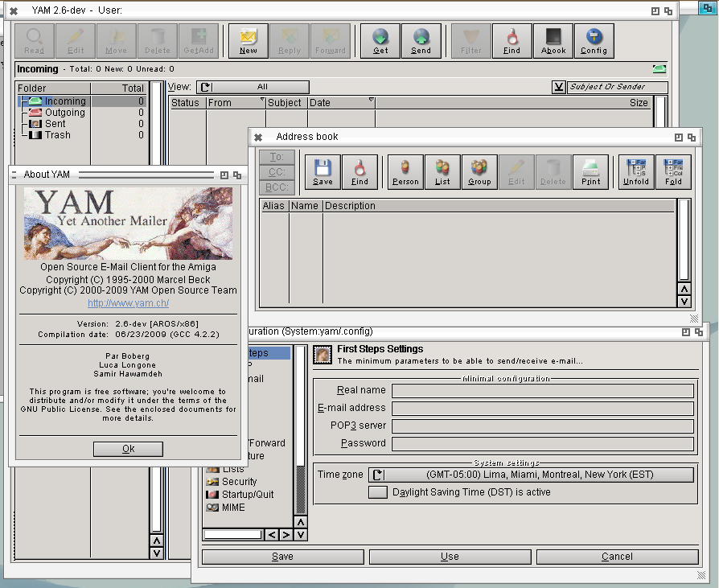Open the View cycle dropdown showing All

click(253, 87)
